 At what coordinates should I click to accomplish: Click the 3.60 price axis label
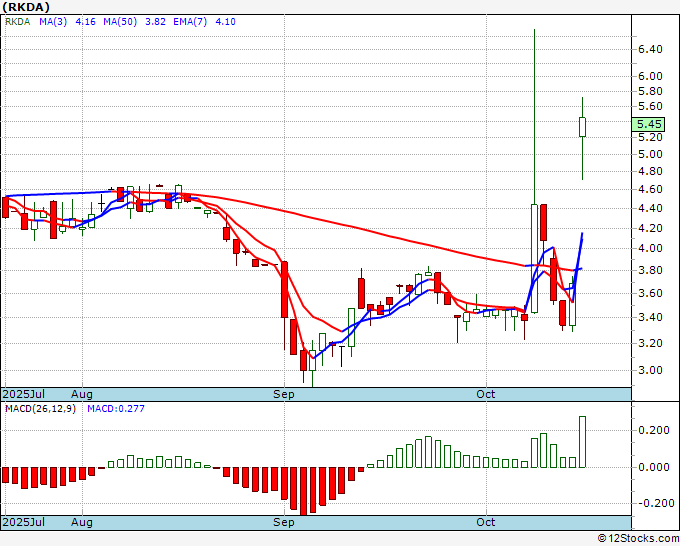point(650,294)
